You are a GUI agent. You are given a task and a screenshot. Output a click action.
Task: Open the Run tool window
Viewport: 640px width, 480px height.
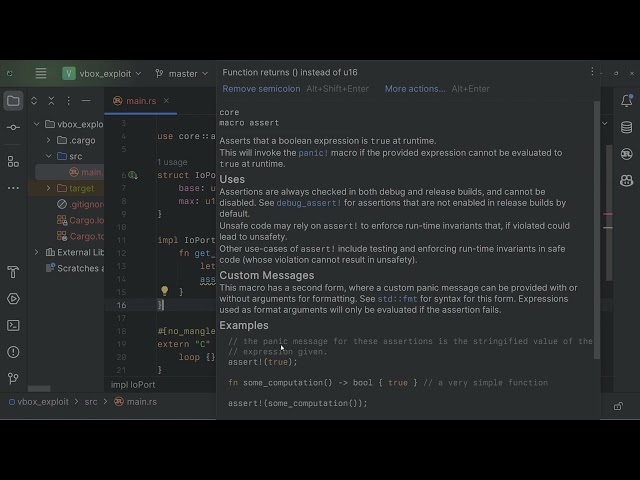13,299
